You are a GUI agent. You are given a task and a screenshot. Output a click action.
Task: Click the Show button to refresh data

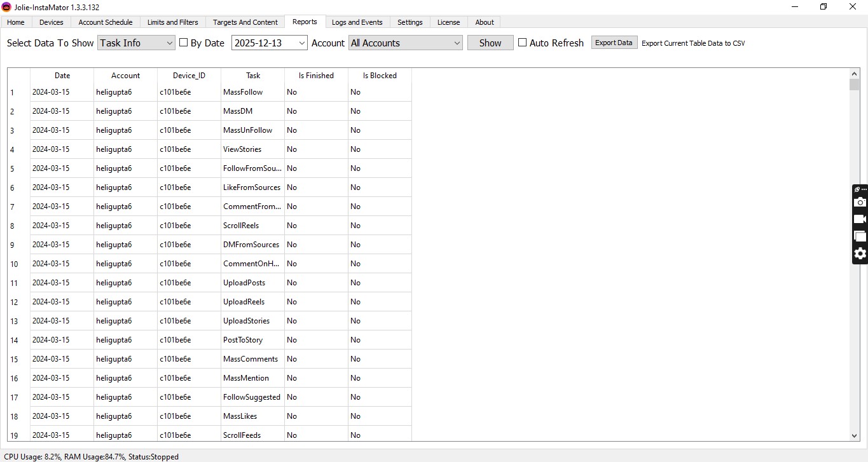pos(489,43)
